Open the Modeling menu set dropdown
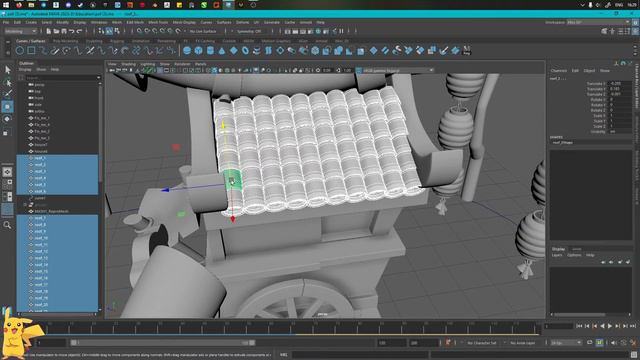Viewport: 640px width, 360px height. [x=20, y=31]
